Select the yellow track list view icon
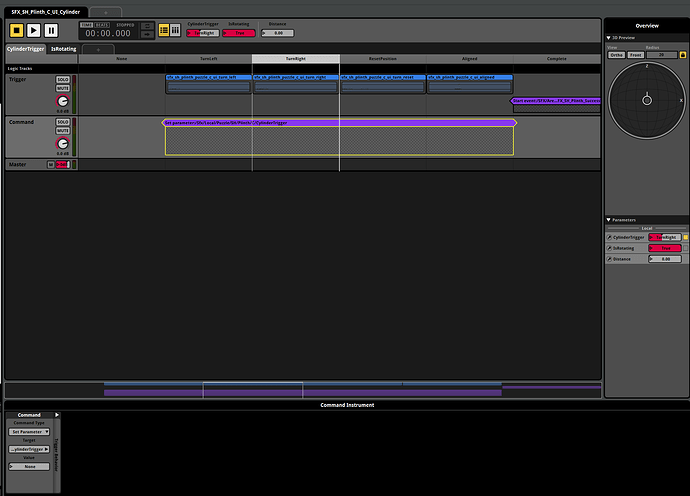 164,30
